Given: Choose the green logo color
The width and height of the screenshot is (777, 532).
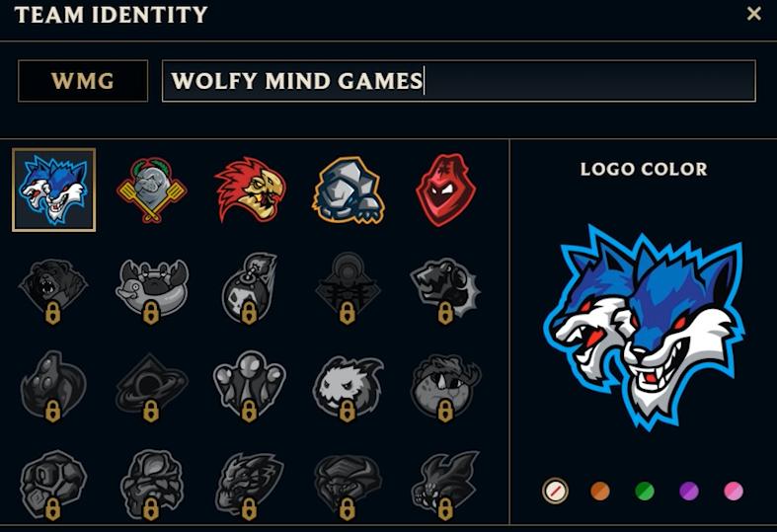Looking at the screenshot, I should click(x=645, y=491).
